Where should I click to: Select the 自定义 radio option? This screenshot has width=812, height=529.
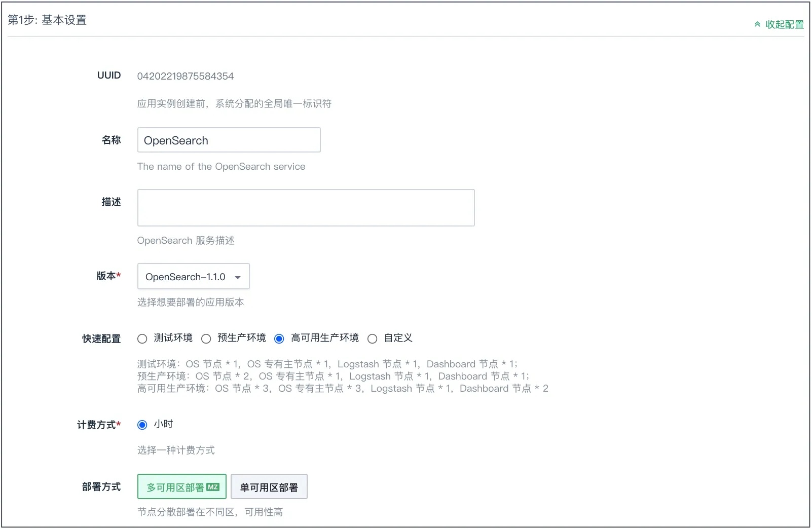[372, 338]
